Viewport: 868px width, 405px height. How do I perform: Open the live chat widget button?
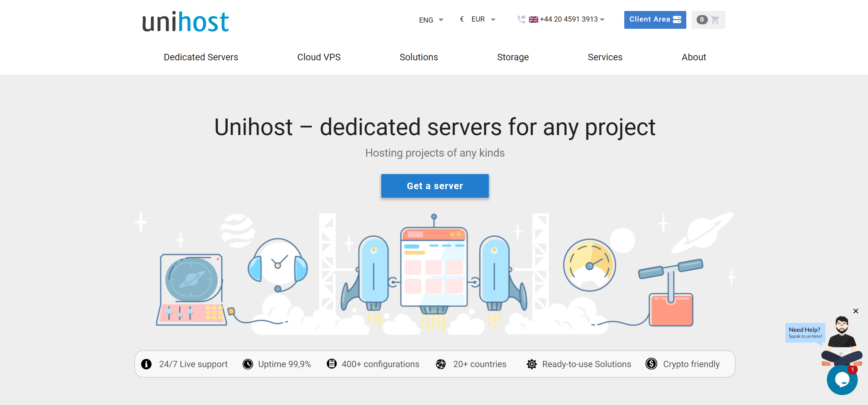tap(842, 380)
